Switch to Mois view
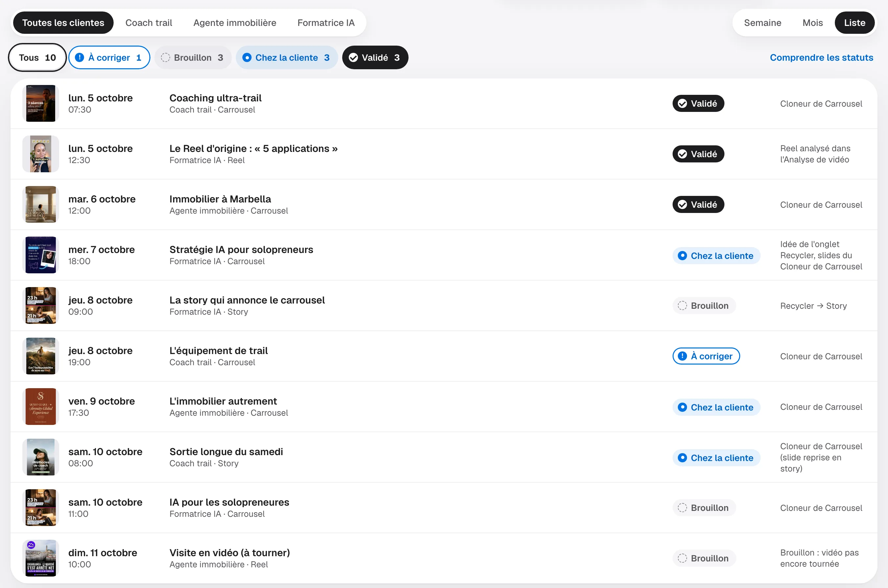888x588 pixels. [x=812, y=23]
